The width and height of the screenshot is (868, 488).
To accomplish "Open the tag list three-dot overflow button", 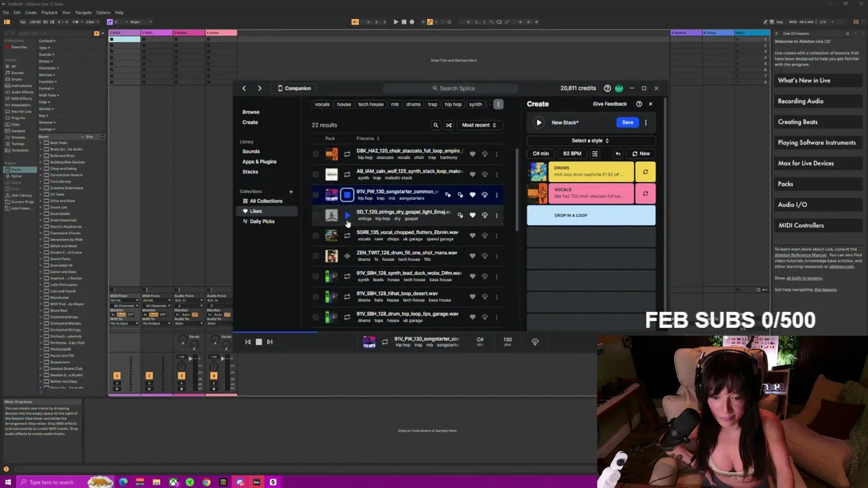I will coord(498,104).
